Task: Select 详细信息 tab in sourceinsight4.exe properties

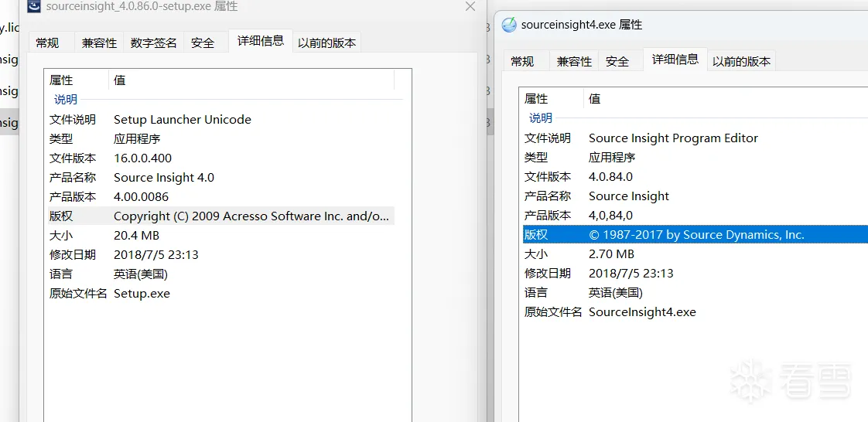Action: pos(675,60)
